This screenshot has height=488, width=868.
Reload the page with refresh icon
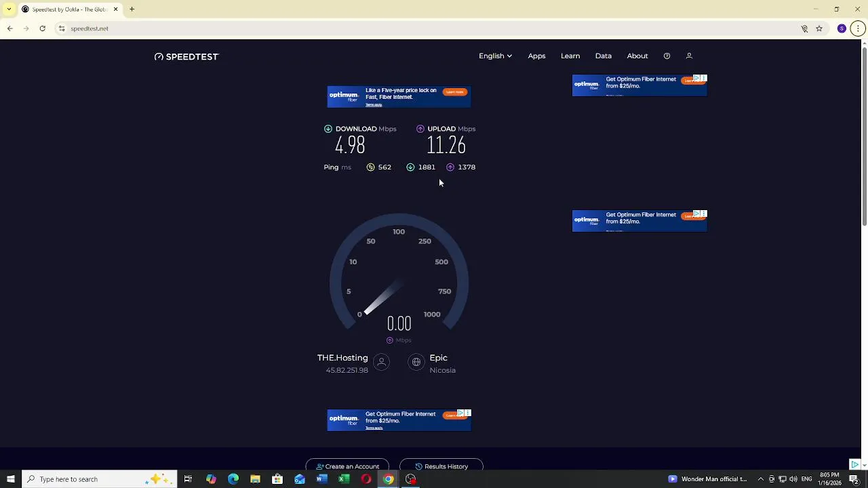pos(42,28)
